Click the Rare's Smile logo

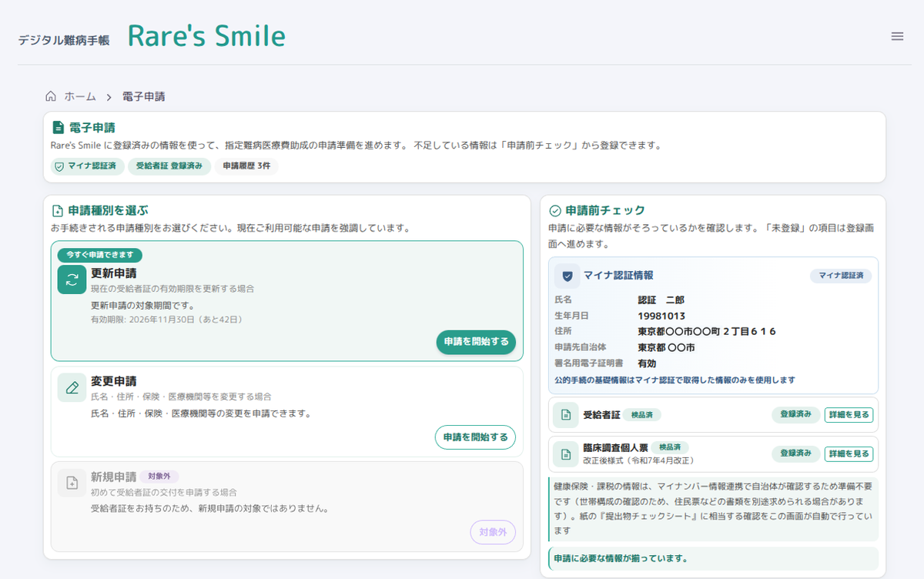[206, 36]
